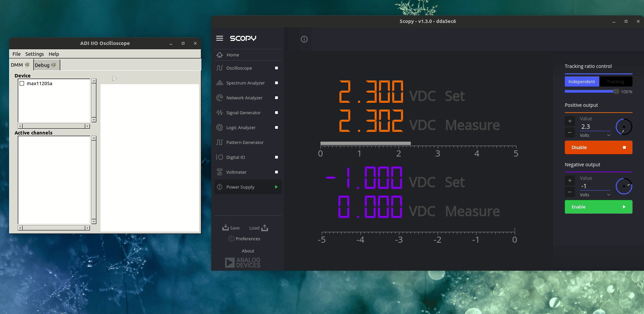Toggle Oscilloscope run/stop square button
This screenshot has width=644, height=314.
(276, 68)
